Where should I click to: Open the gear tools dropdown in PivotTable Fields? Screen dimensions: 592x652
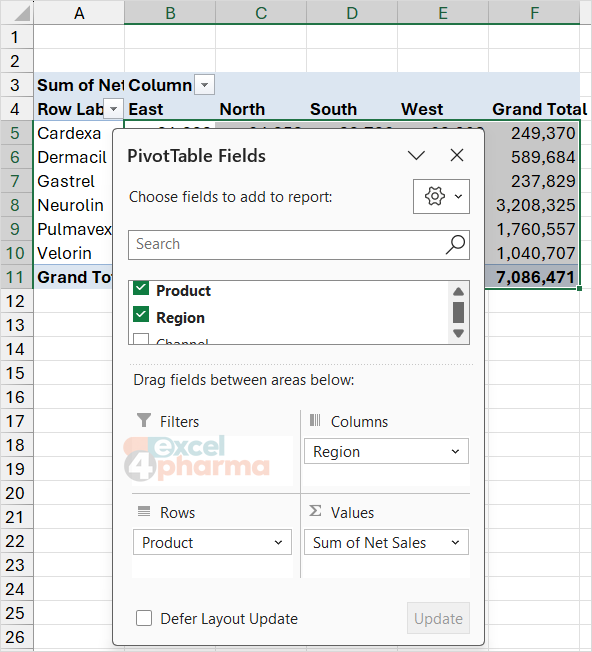coord(441,196)
